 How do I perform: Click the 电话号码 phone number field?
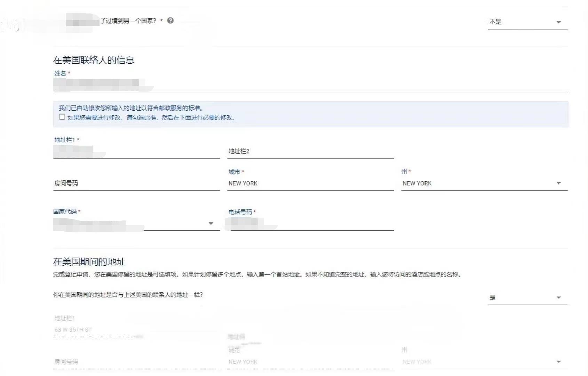pos(310,225)
